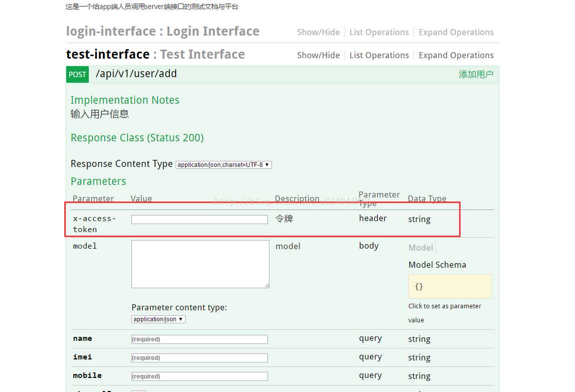Focus the imei required input field
575x392 pixels.
tap(200, 357)
